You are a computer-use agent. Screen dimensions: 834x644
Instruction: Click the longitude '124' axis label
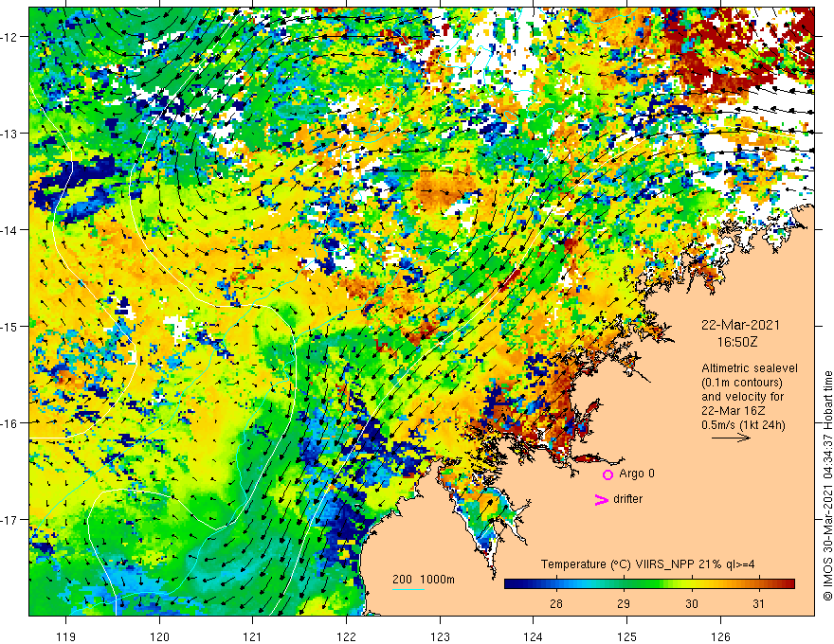click(534, 636)
